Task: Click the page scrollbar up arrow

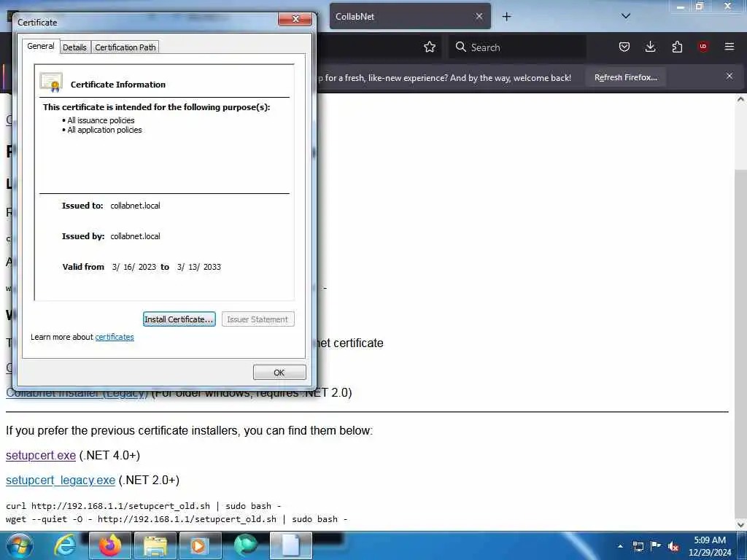Action: [x=741, y=99]
